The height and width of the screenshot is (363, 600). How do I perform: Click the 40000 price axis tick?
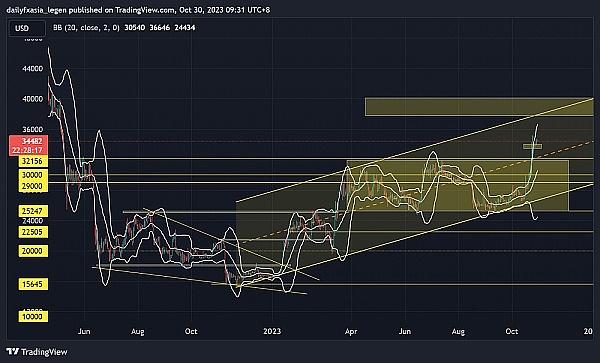(x=33, y=99)
